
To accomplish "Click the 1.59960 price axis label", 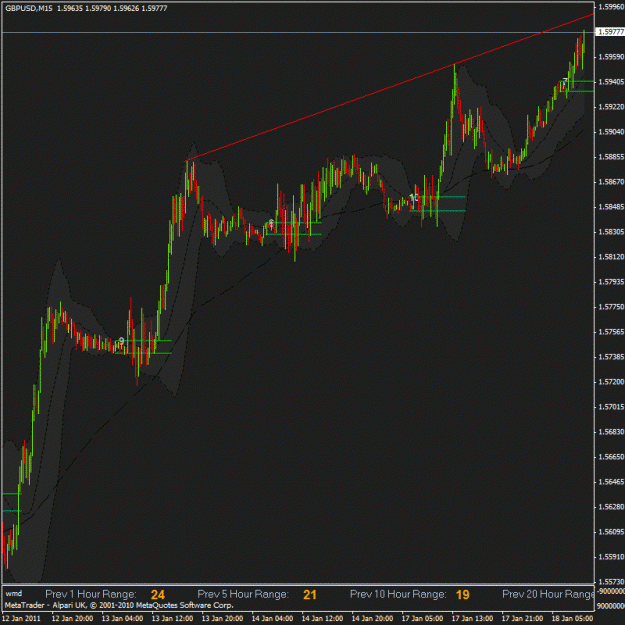I will click(611, 7).
